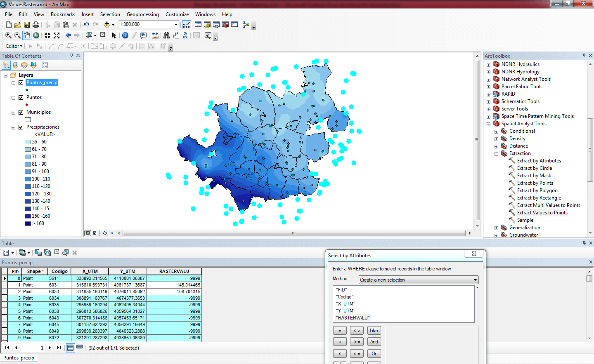This screenshot has width=594, height=364.
Task: Click the Full Extent globe icon
Action: pos(36,35)
